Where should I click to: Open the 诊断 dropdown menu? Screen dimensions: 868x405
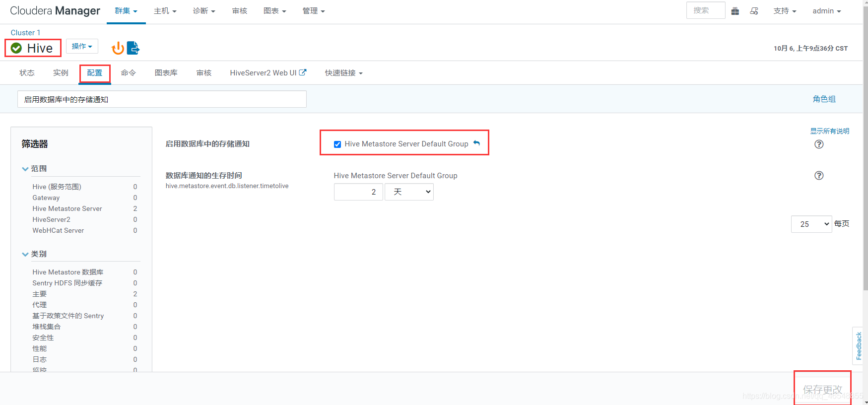pyautogui.click(x=204, y=11)
